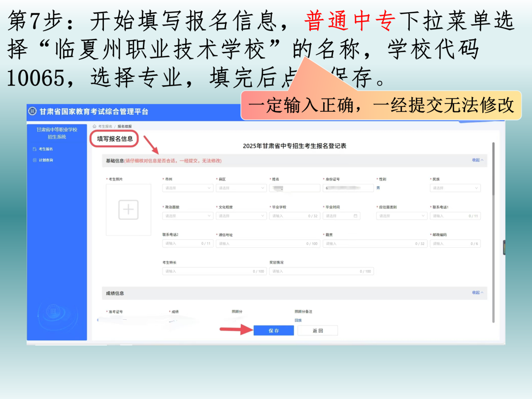Click the 回族 value under 照顾分备注
Viewport: 532px width, 399px height.
[x=298, y=320]
